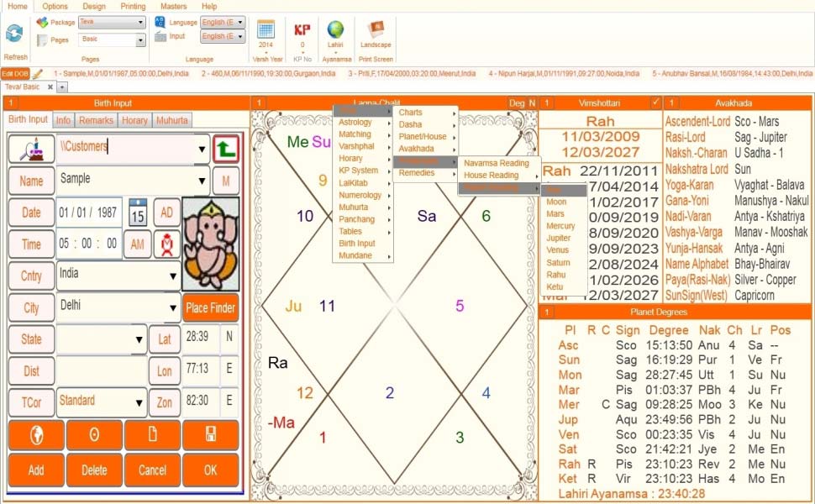Toggle the AM/PM button
Screen dimensions: 815x504
point(138,244)
